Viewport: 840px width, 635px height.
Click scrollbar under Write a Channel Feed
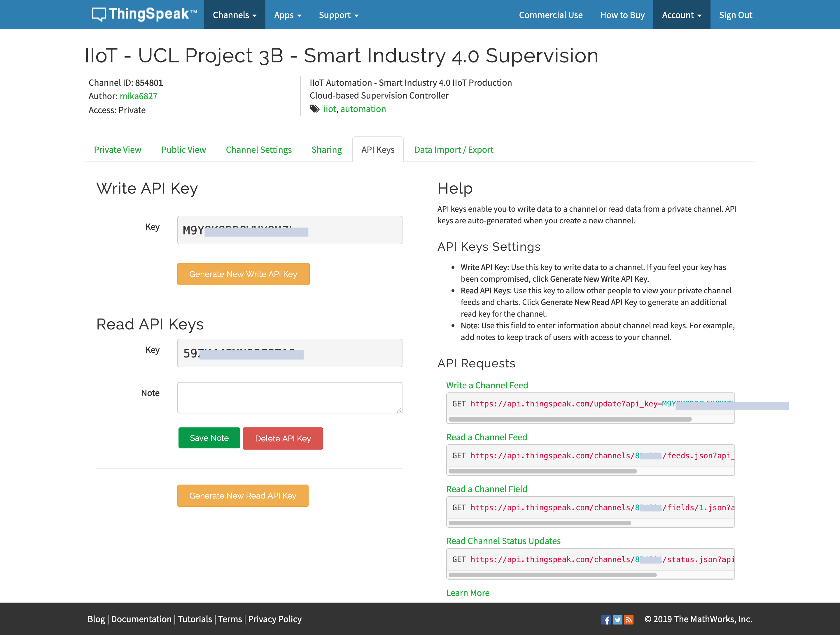point(570,420)
